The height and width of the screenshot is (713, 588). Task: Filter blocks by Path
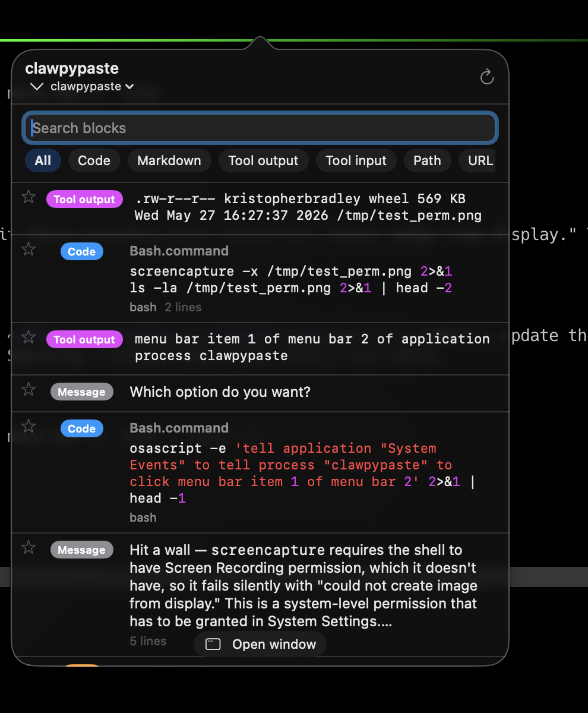[427, 160]
